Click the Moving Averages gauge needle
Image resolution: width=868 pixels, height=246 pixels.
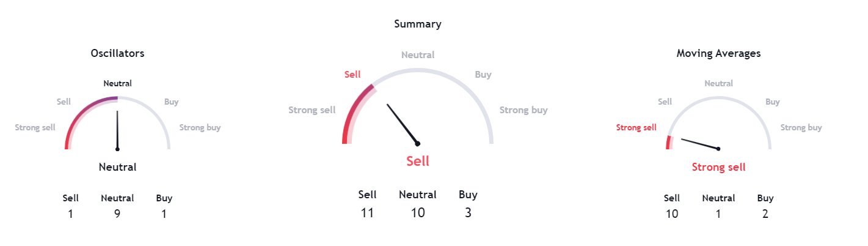coord(700,144)
